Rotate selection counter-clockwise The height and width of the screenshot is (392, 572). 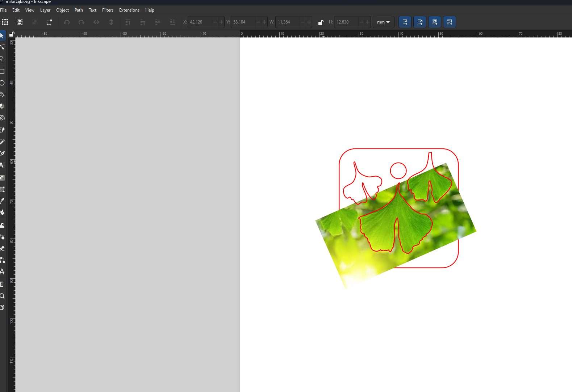pyautogui.click(x=67, y=22)
